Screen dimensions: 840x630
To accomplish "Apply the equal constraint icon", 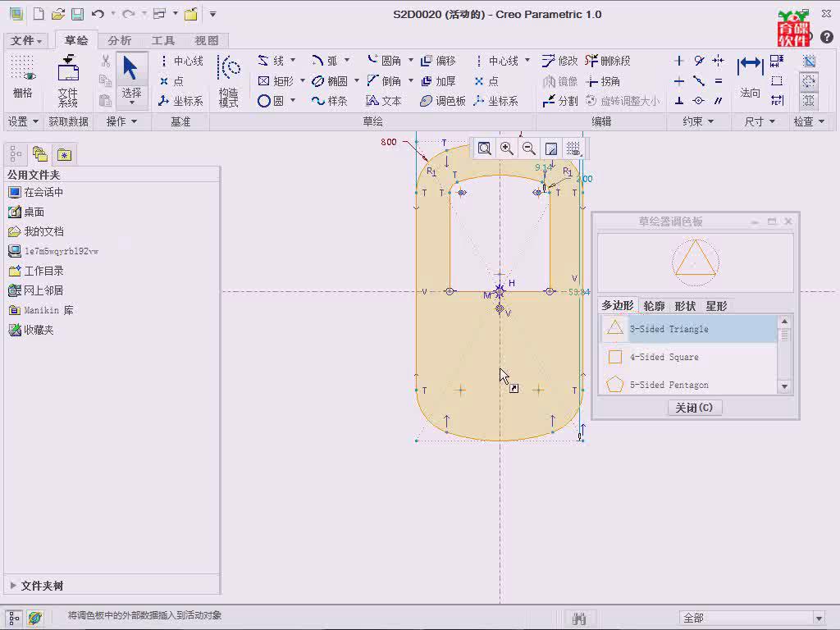I will pos(719,81).
